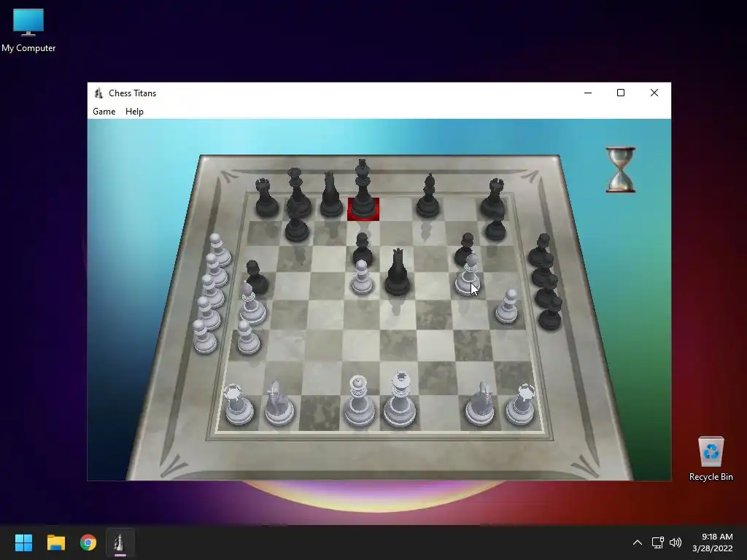Select the My Computer desktop icon
Screen dimensions: 747x560
pos(28,31)
